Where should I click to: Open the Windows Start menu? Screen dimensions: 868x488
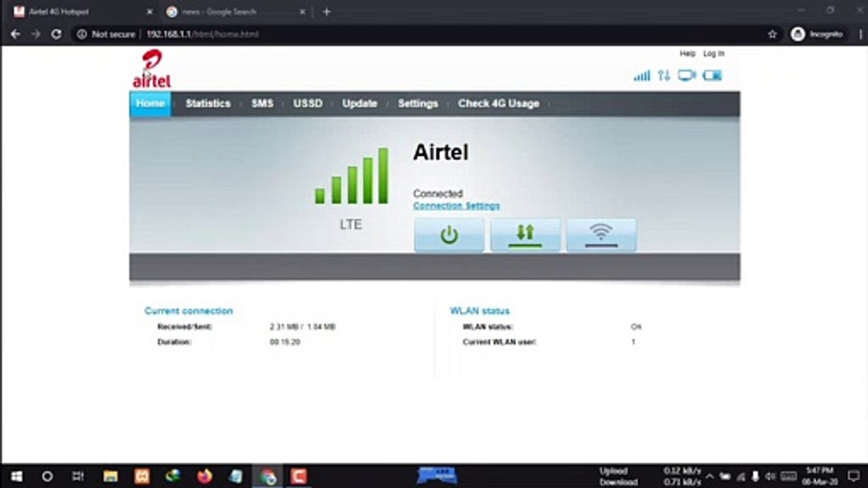coord(16,476)
